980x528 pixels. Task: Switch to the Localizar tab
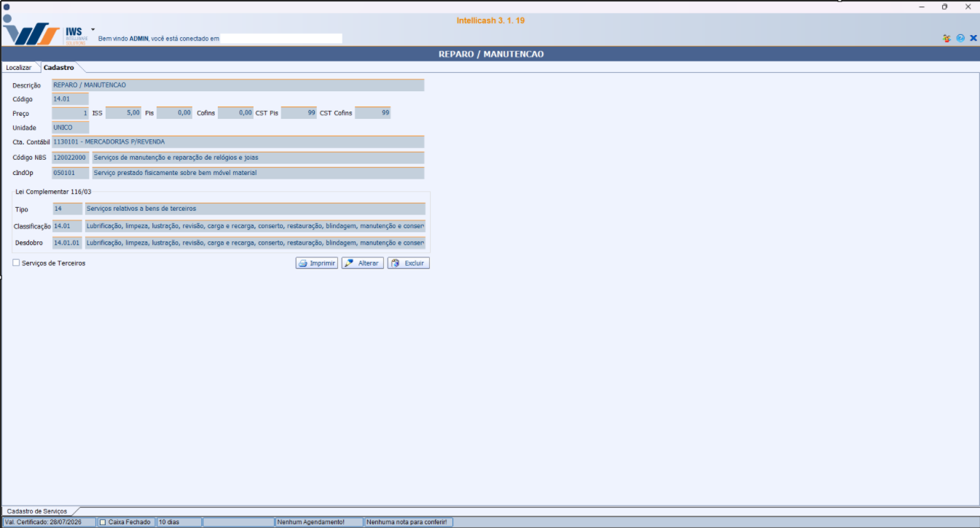point(19,68)
